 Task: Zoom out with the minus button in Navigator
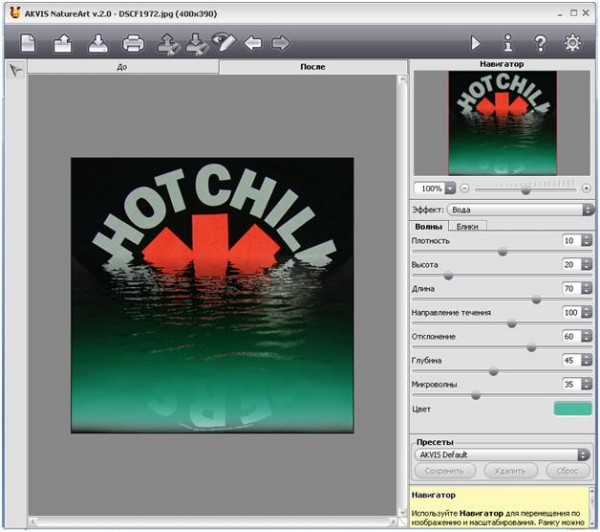pos(465,188)
